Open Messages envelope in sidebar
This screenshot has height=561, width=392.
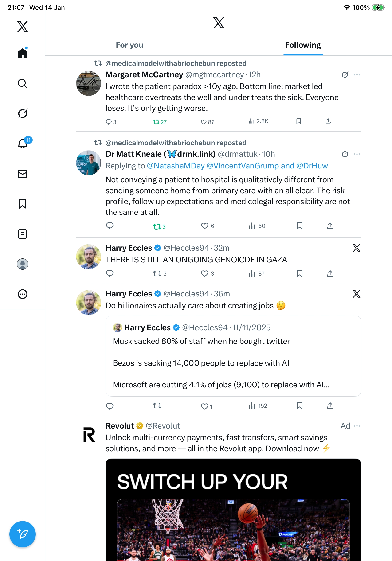point(22,174)
